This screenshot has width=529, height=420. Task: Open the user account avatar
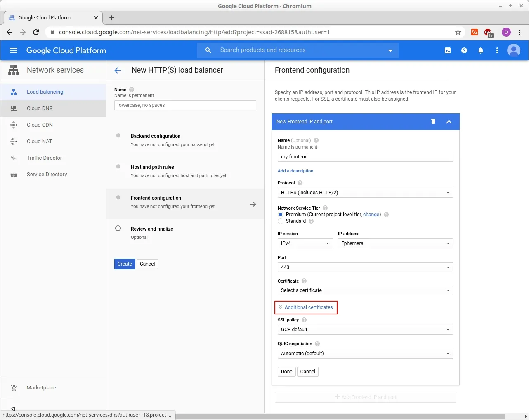pyautogui.click(x=514, y=50)
